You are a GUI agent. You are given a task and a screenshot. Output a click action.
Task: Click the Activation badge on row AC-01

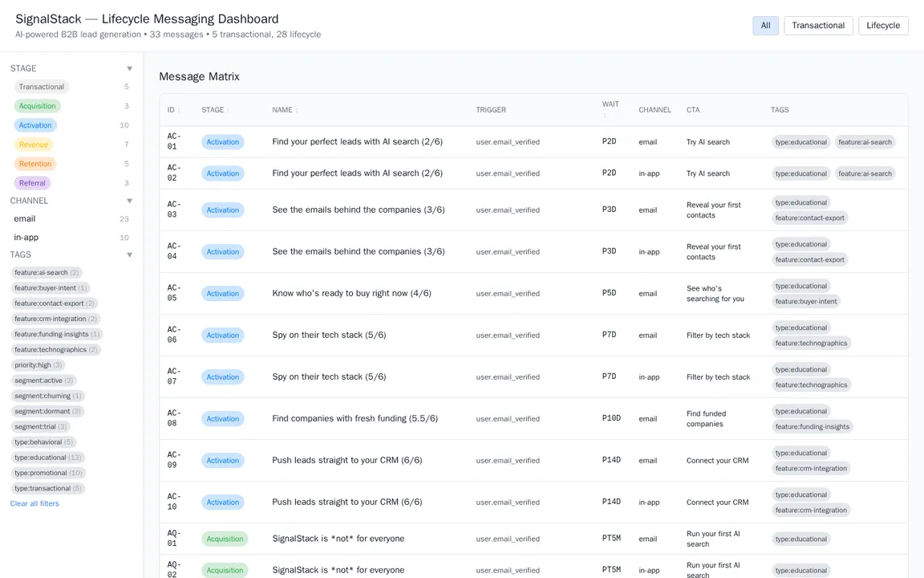point(222,141)
